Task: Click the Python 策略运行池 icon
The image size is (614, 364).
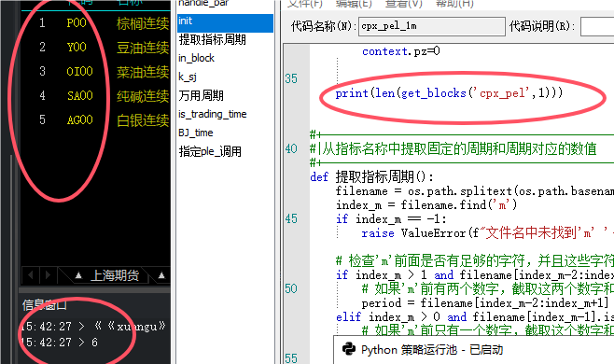Action: (348, 349)
